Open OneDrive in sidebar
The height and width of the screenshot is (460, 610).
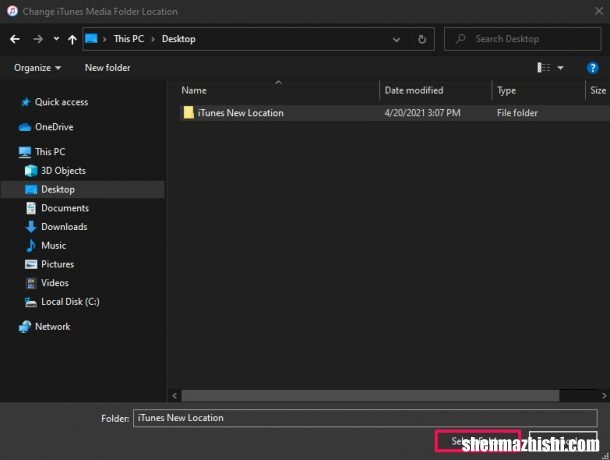46,127
